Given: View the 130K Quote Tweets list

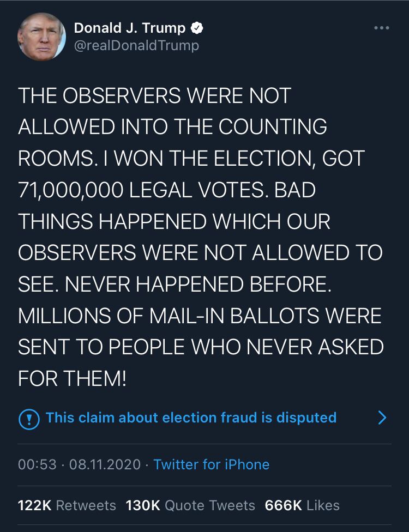Looking at the screenshot, I should [x=190, y=505].
